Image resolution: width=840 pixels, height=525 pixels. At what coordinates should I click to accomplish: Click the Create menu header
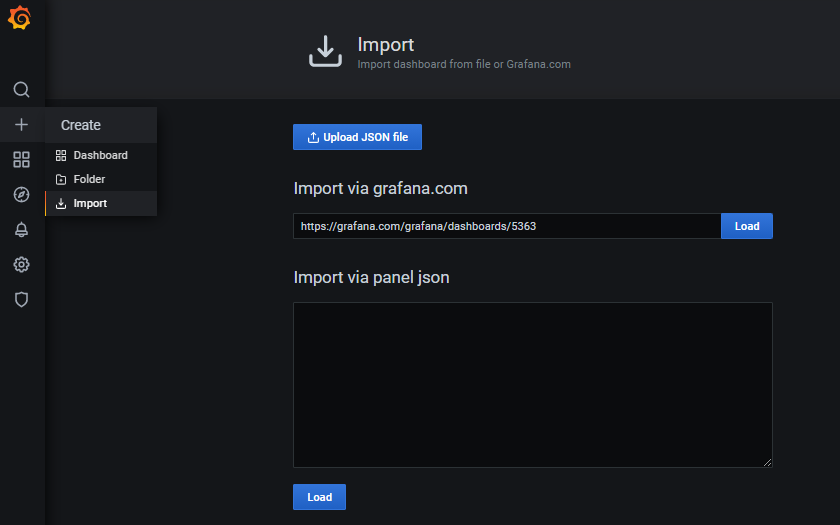101,125
